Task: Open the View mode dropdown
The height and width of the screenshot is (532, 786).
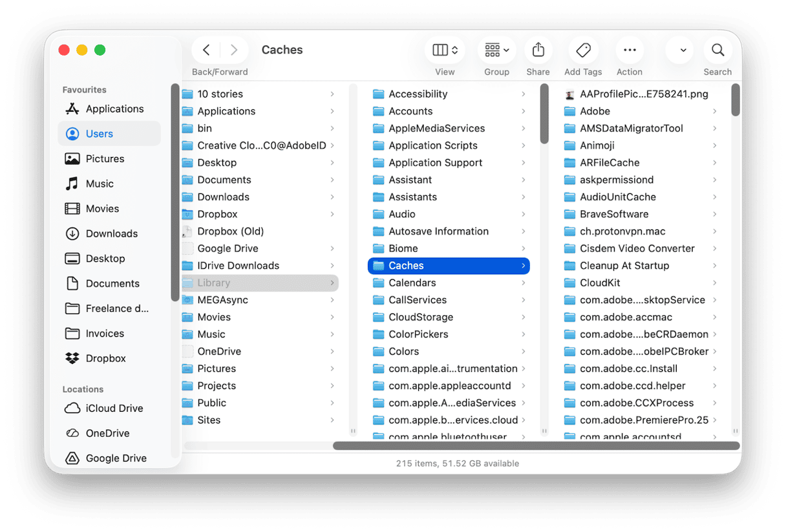Action: click(445, 50)
